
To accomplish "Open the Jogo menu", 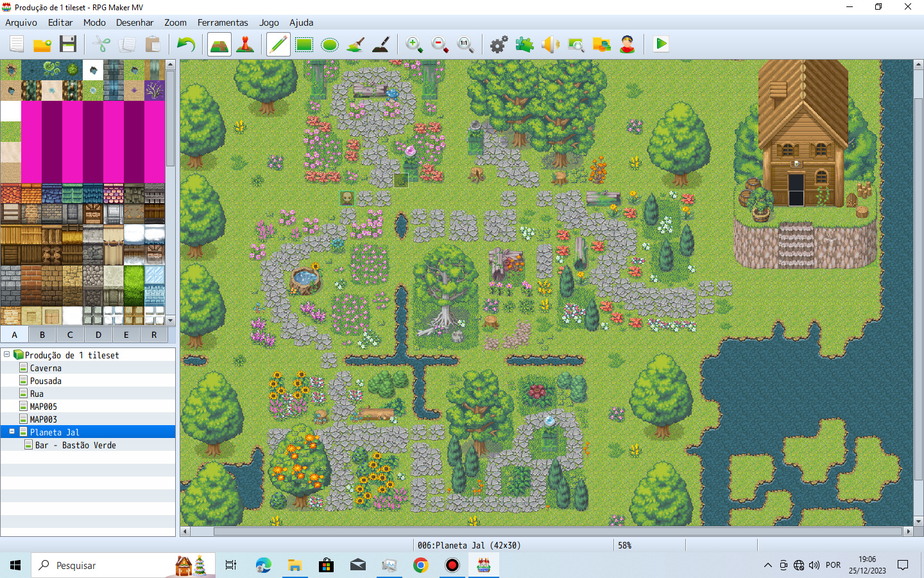I will click(269, 22).
